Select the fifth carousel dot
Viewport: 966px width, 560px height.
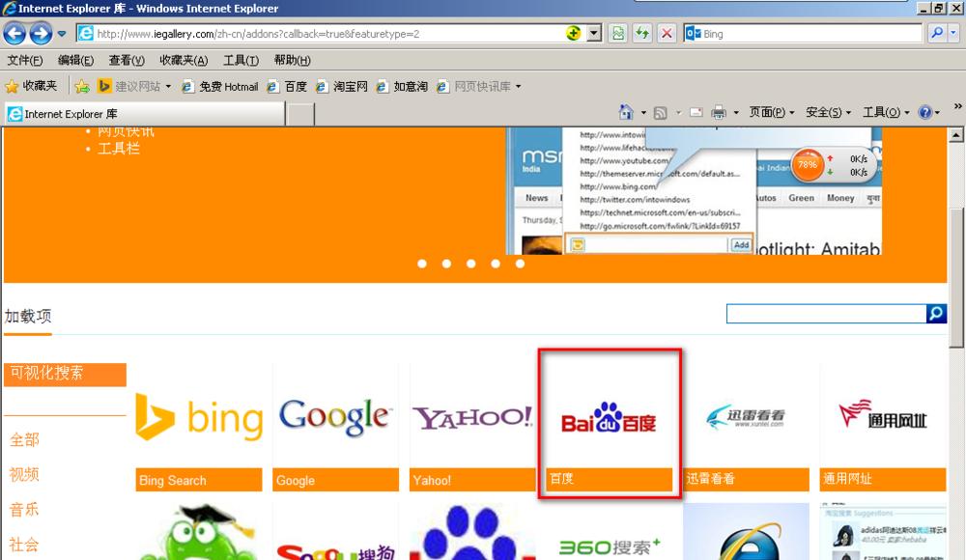coord(520,264)
